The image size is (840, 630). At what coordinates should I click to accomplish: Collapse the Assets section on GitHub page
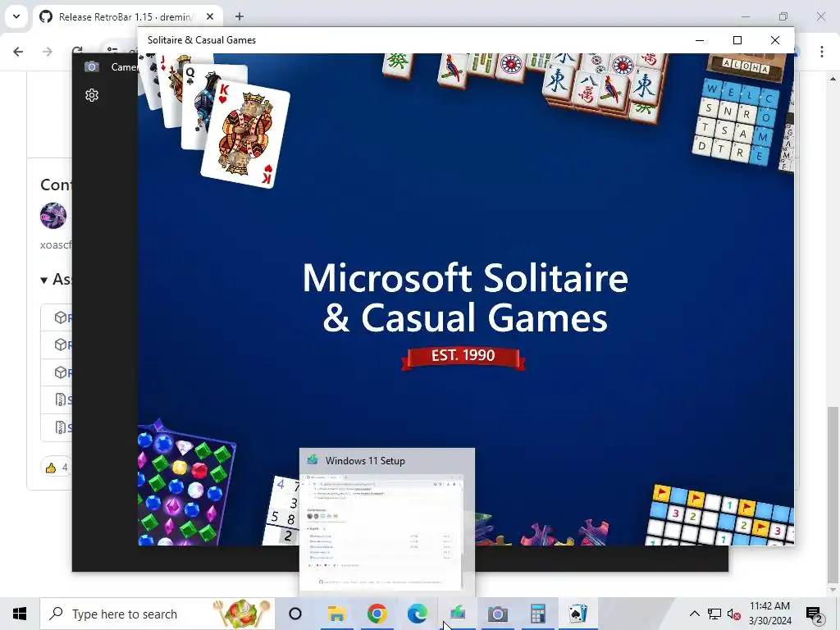click(x=44, y=280)
